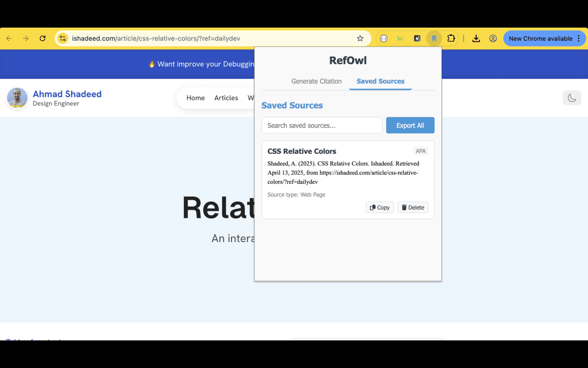Click the RefOwl popup title
Viewport: 588px width, 368px height.
[348, 60]
